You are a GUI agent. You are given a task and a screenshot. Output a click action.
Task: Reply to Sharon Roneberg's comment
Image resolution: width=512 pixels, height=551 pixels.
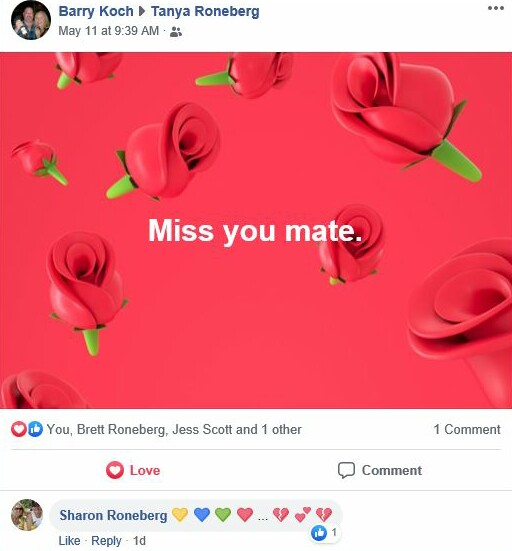[106, 541]
